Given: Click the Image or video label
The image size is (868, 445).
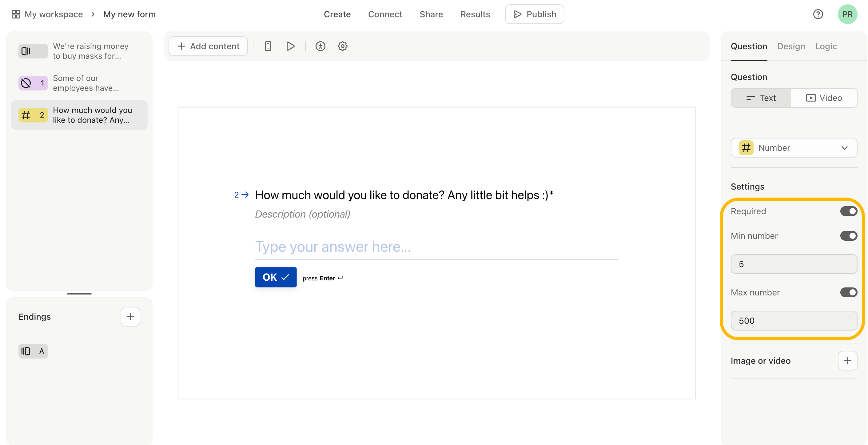Looking at the screenshot, I should (761, 361).
